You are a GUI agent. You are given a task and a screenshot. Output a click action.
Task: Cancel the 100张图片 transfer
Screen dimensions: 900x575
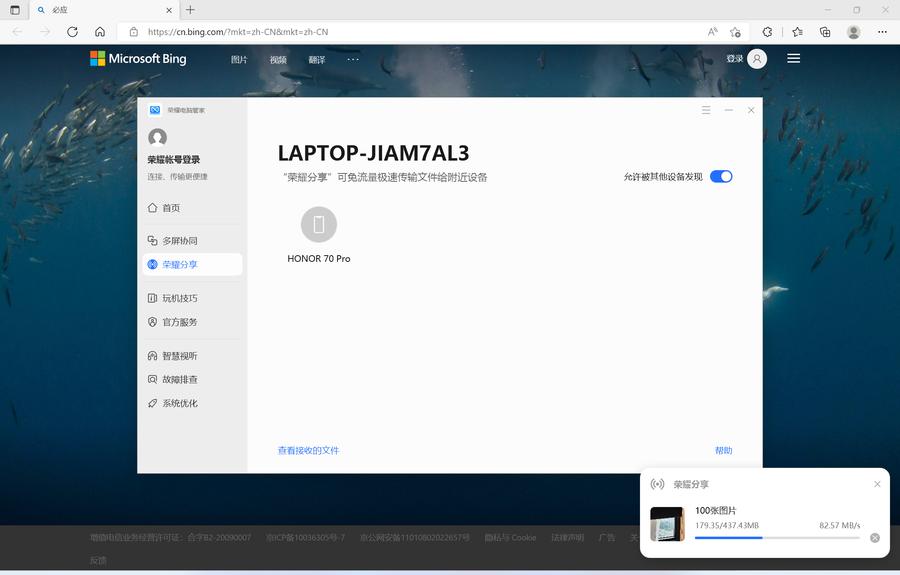point(875,538)
